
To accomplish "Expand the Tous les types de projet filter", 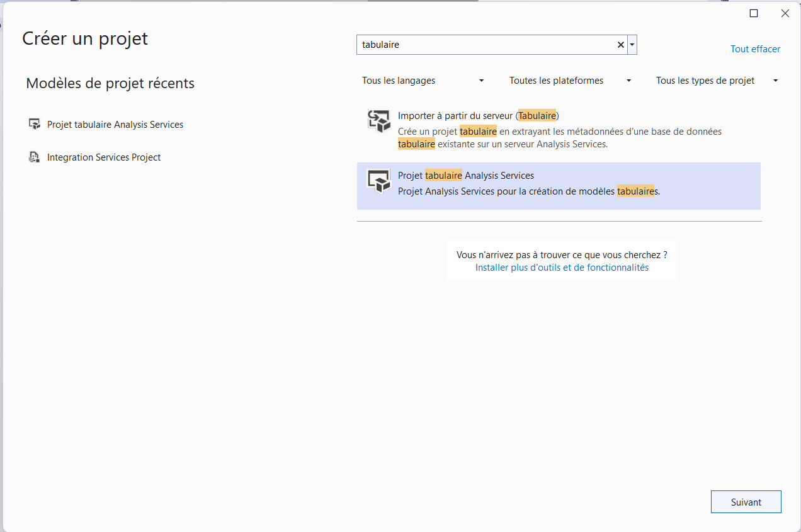I will point(717,81).
